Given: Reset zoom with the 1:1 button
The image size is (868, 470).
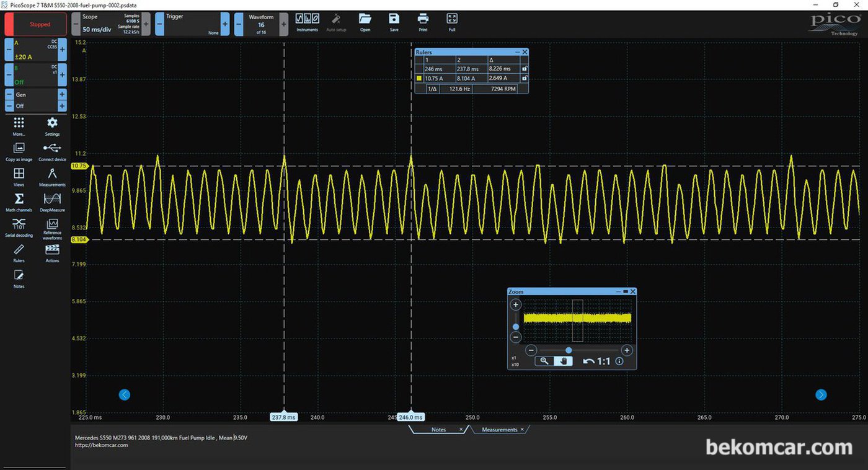Looking at the screenshot, I should [x=596, y=361].
